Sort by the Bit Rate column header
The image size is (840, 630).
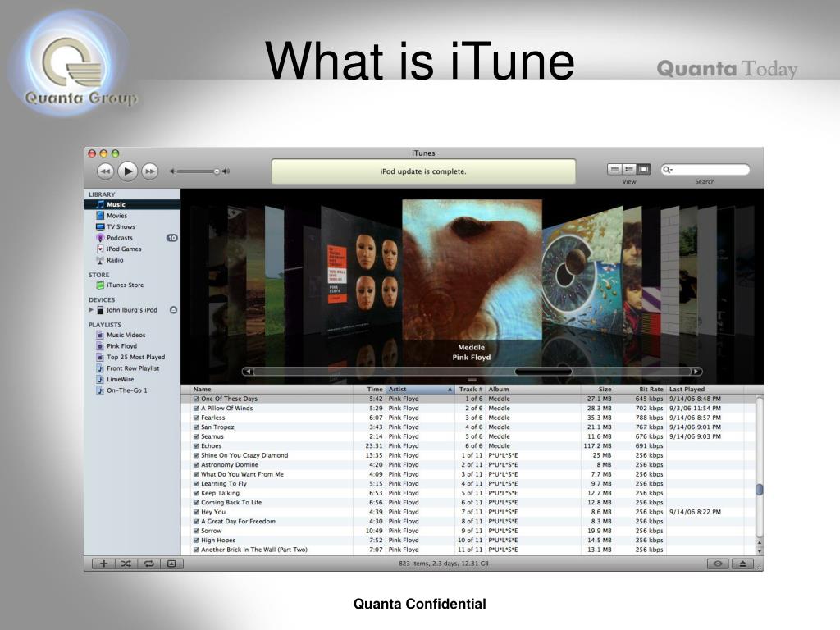[640, 390]
